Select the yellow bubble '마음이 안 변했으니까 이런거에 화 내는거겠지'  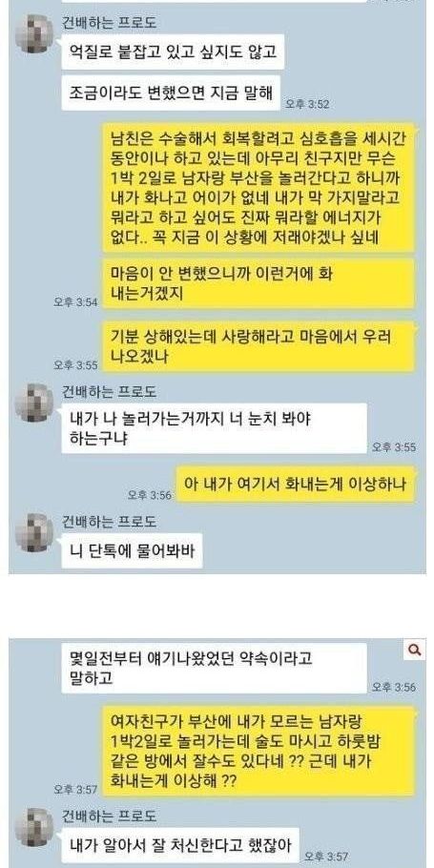258,283
